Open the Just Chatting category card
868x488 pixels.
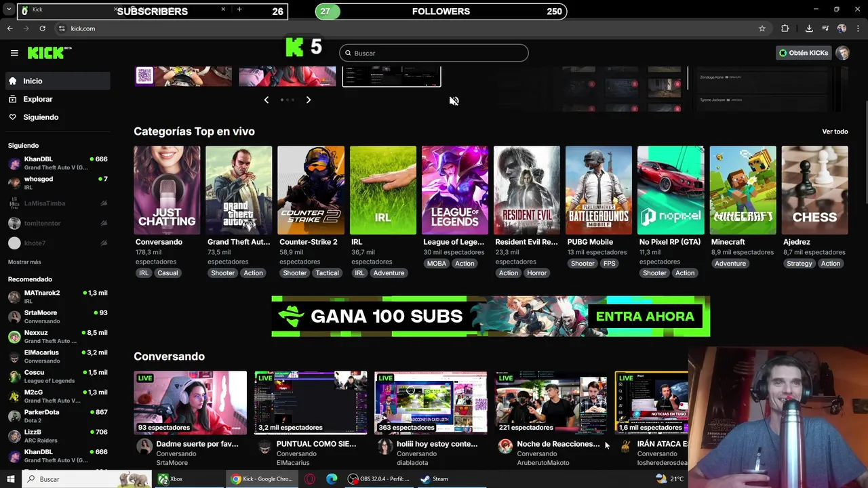click(x=167, y=190)
